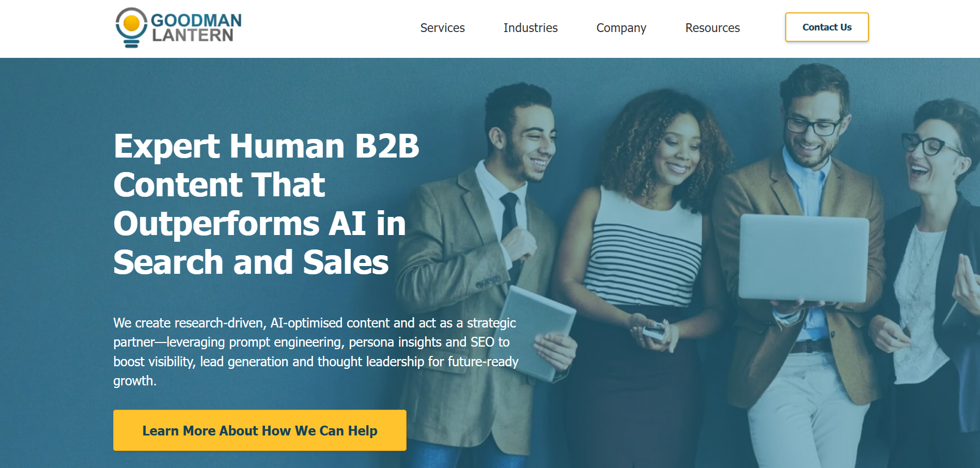Click the Goodman Lantern lightbulb logo icon
This screenshot has width=980, height=468.
[131, 27]
